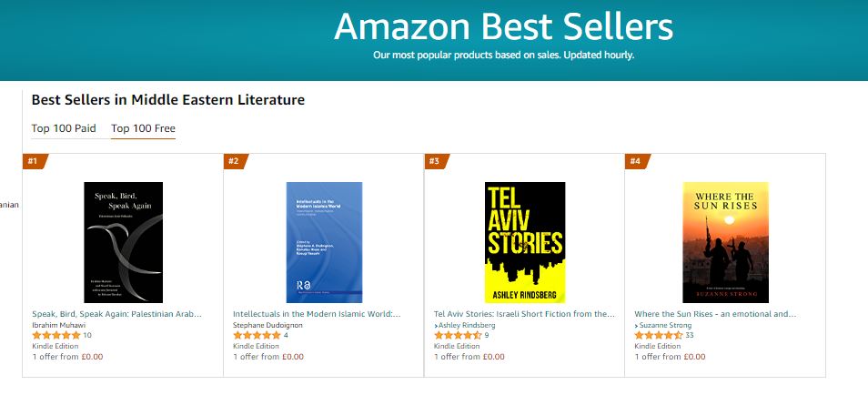Switch to the Top 100 Paid tab
The height and width of the screenshot is (395, 868).
point(64,128)
